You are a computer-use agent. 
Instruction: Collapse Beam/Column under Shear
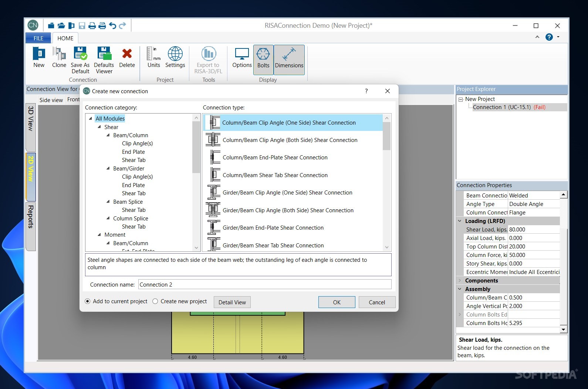click(108, 135)
